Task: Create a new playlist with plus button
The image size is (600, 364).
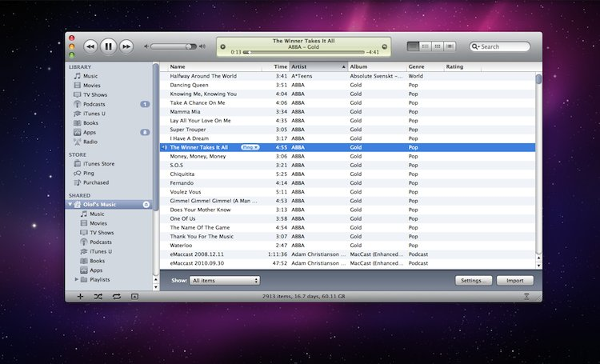Action: coord(80,297)
